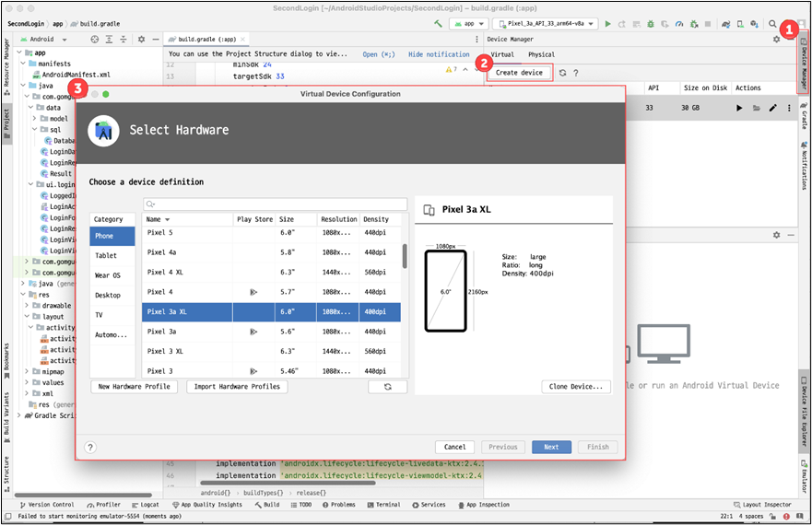
Task: Open the device folder on disk icon
Action: (x=756, y=108)
